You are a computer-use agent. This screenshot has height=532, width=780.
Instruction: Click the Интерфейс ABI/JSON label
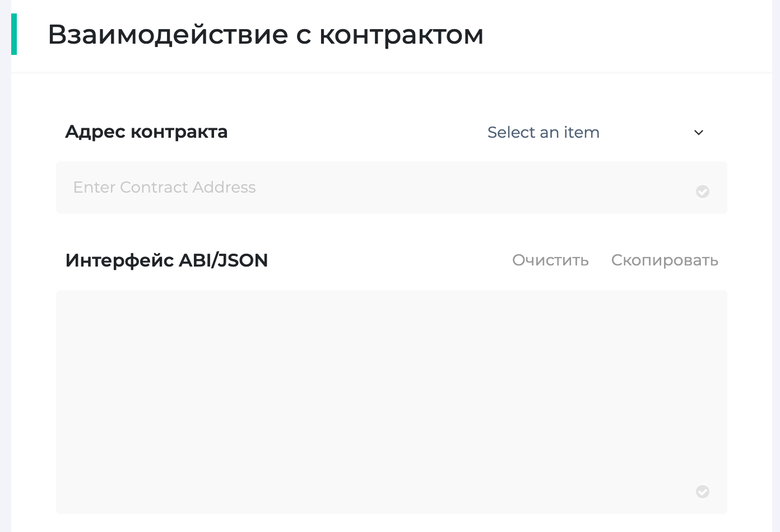click(166, 260)
